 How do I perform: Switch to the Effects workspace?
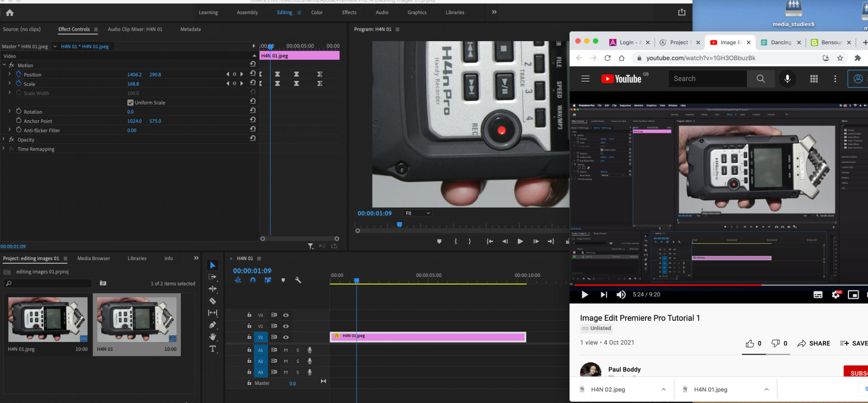pos(349,13)
